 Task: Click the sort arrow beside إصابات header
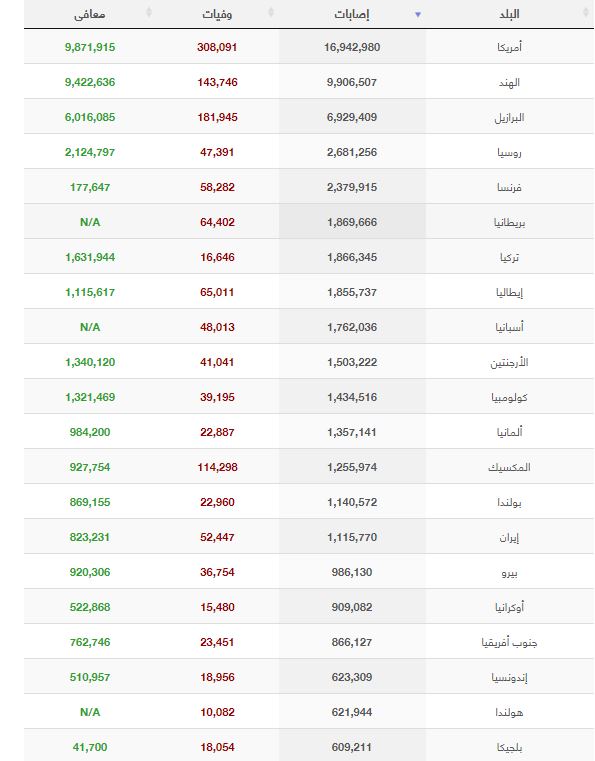418,15
